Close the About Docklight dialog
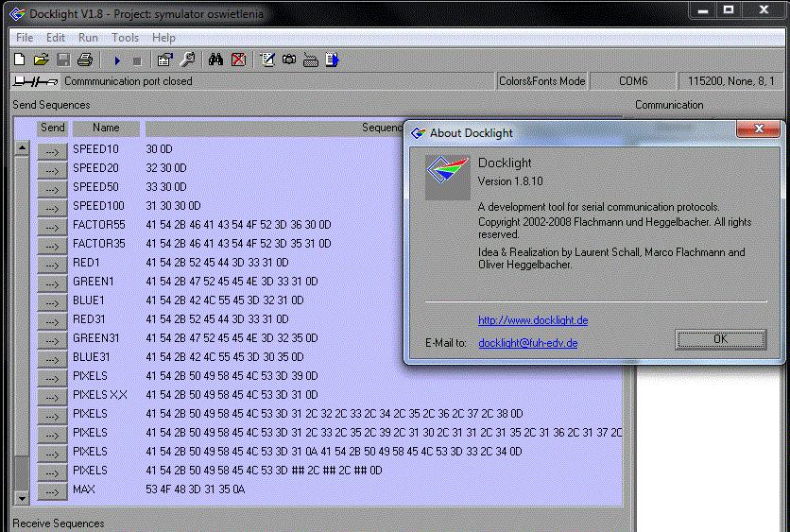Screen dimensions: 790x532 tap(759, 129)
